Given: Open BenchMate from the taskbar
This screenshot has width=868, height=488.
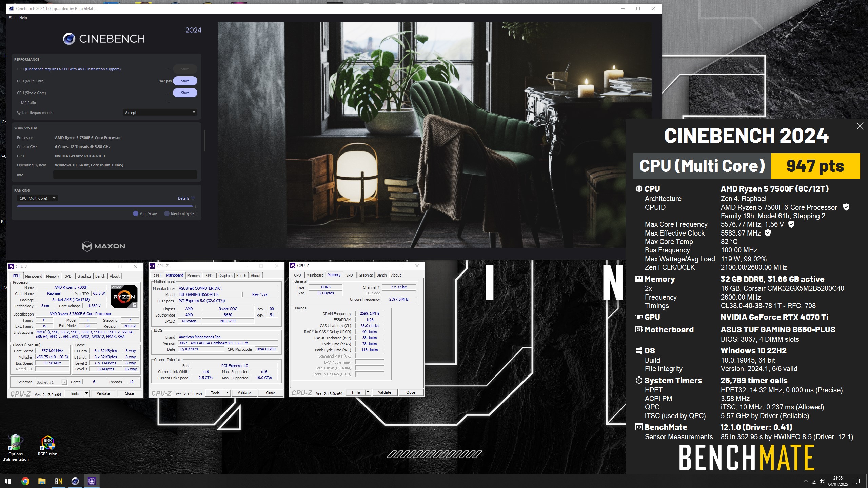Looking at the screenshot, I should click(58, 481).
